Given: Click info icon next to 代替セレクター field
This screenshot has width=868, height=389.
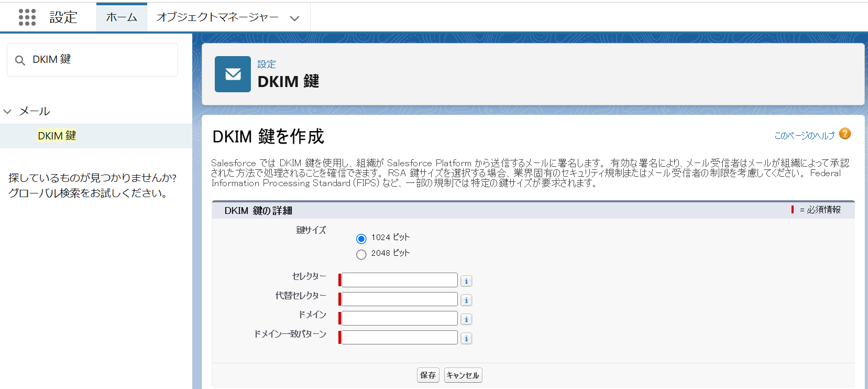Looking at the screenshot, I should pos(466,300).
